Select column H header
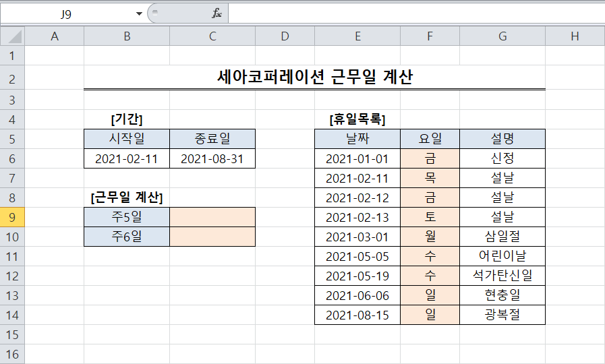 (x=575, y=36)
